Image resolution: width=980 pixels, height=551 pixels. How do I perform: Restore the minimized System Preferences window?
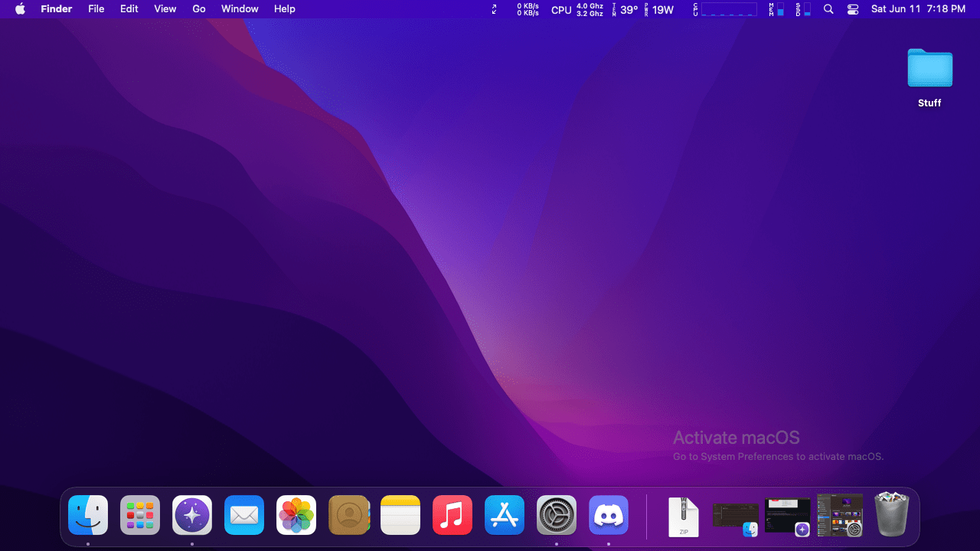[x=840, y=515]
